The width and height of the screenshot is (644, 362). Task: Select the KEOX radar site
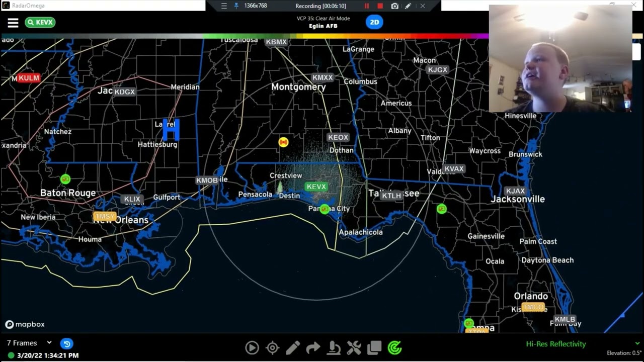pyautogui.click(x=338, y=137)
